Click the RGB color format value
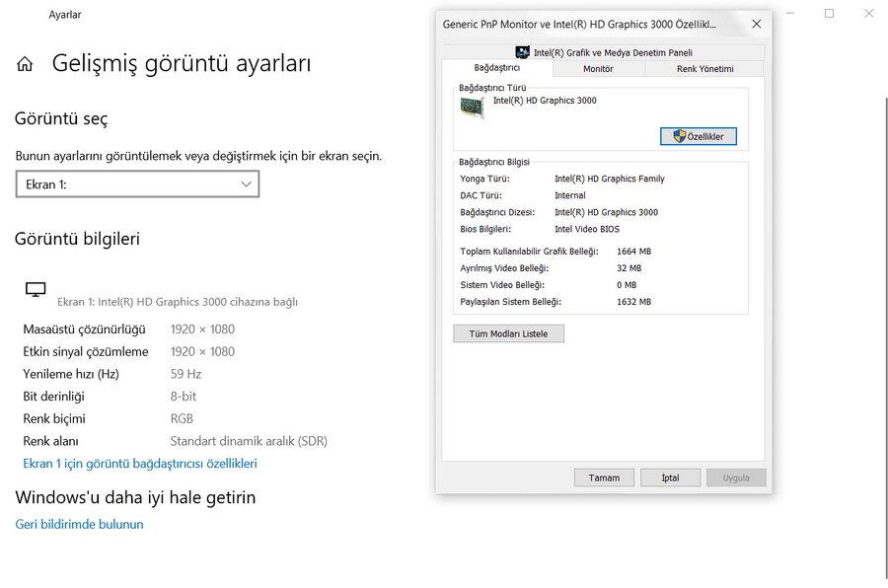 click(x=182, y=418)
